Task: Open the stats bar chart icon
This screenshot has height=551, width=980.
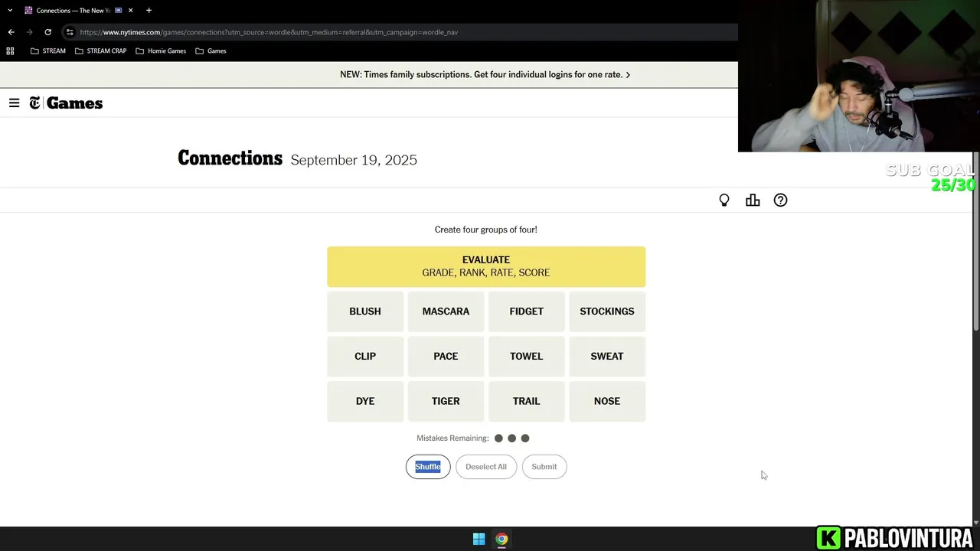Action: [753, 201]
